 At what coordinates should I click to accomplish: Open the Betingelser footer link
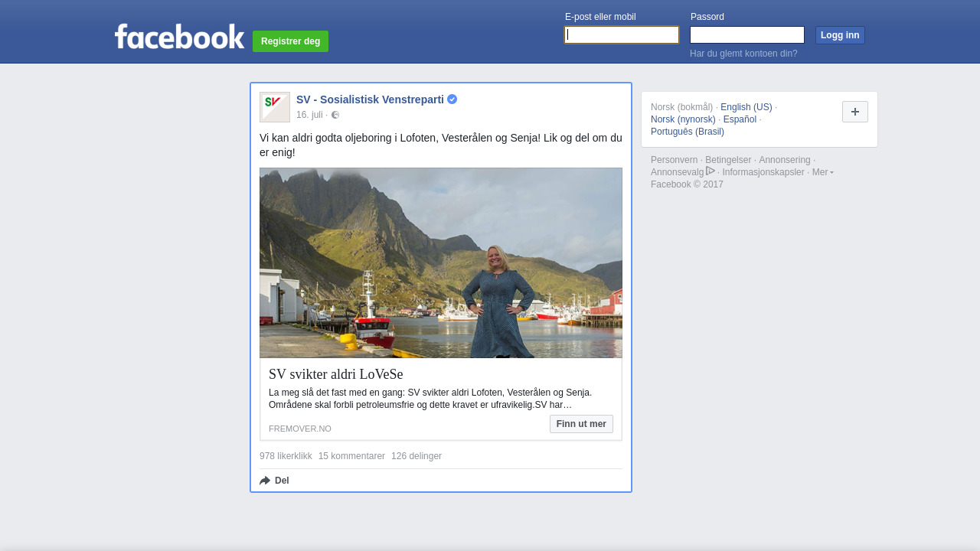click(x=728, y=160)
